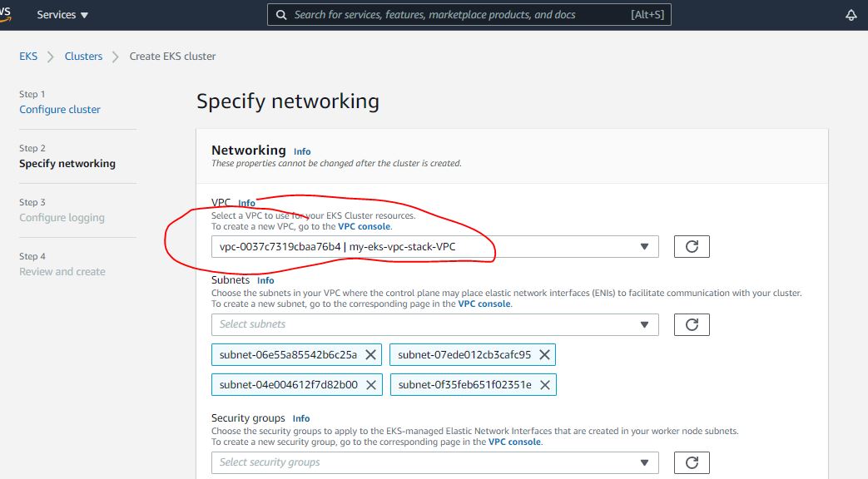
Task: Open the Select security groups dropdown
Action: pyautogui.click(x=434, y=462)
